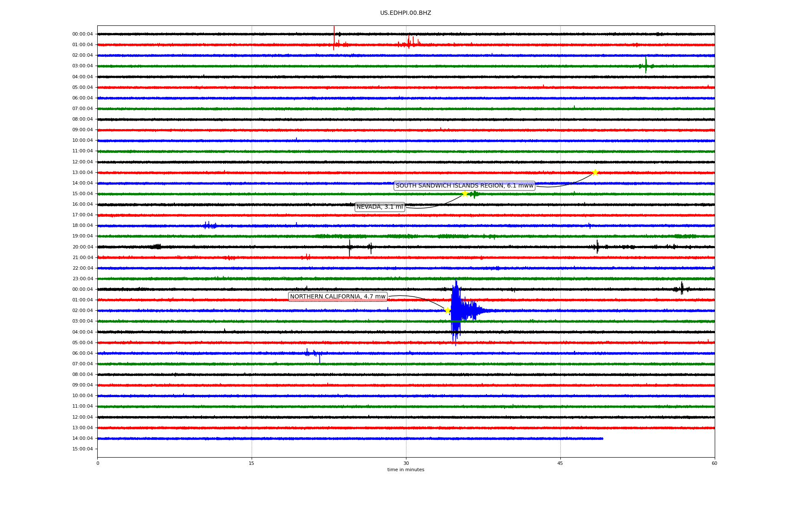Screen dimensions: 812x508
Task: Click the 19:00:04 time label
Action: [82, 236]
